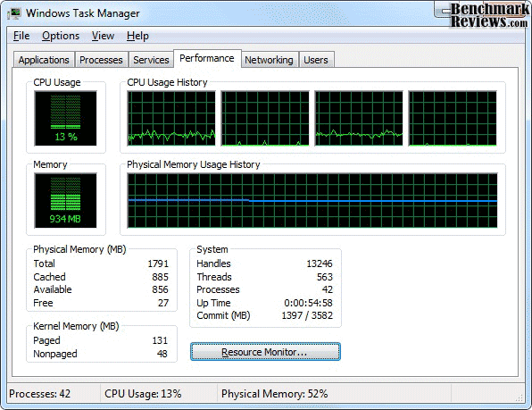Screen dimensions: 532x410
Task: Select the second CPU Usage History graph
Action: click(x=265, y=118)
